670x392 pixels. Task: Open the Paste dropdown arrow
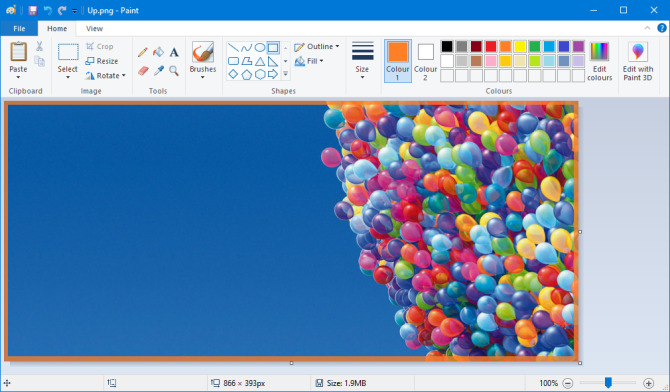tap(18, 77)
